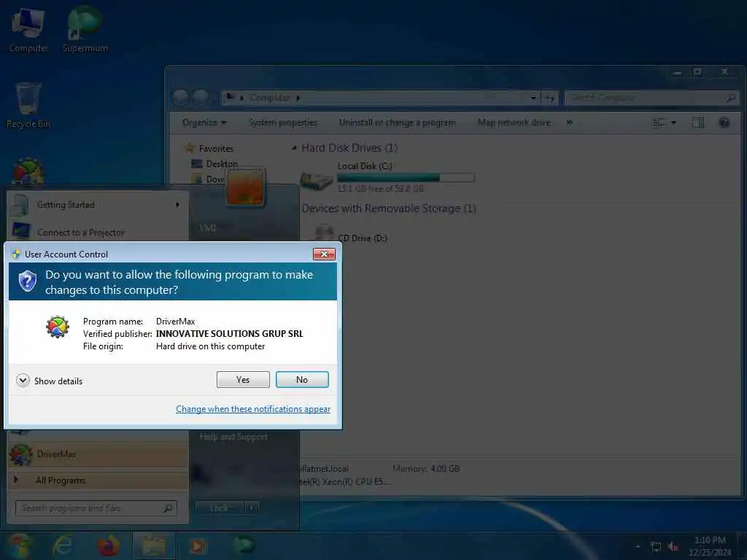Viewport: 747px width, 560px height.
Task: Click Yes to allow DriverMax
Action: click(243, 379)
